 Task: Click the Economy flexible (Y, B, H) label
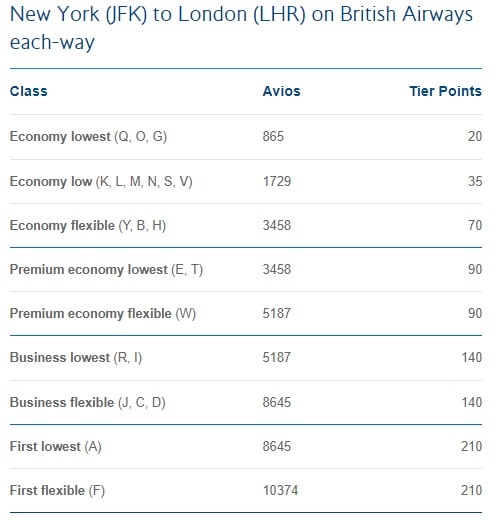pyautogui.click(x=88, y=226)
